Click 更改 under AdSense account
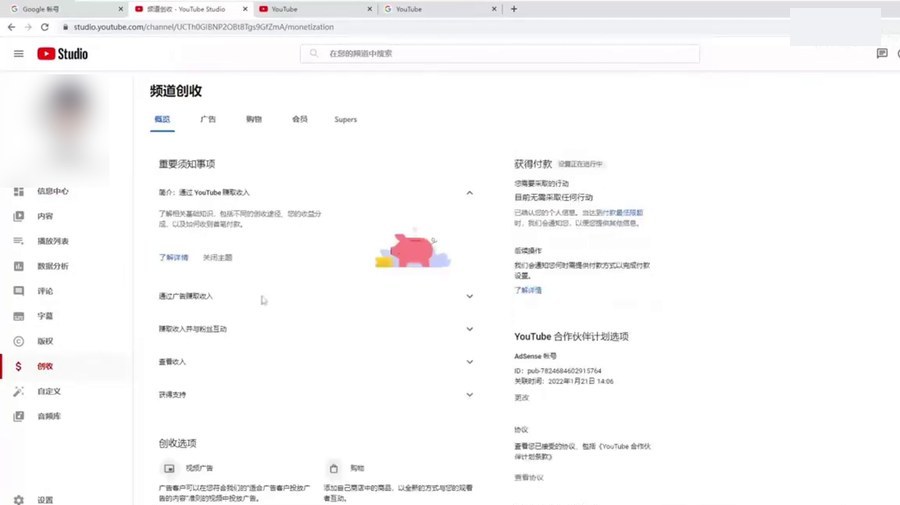 [522, 398]
